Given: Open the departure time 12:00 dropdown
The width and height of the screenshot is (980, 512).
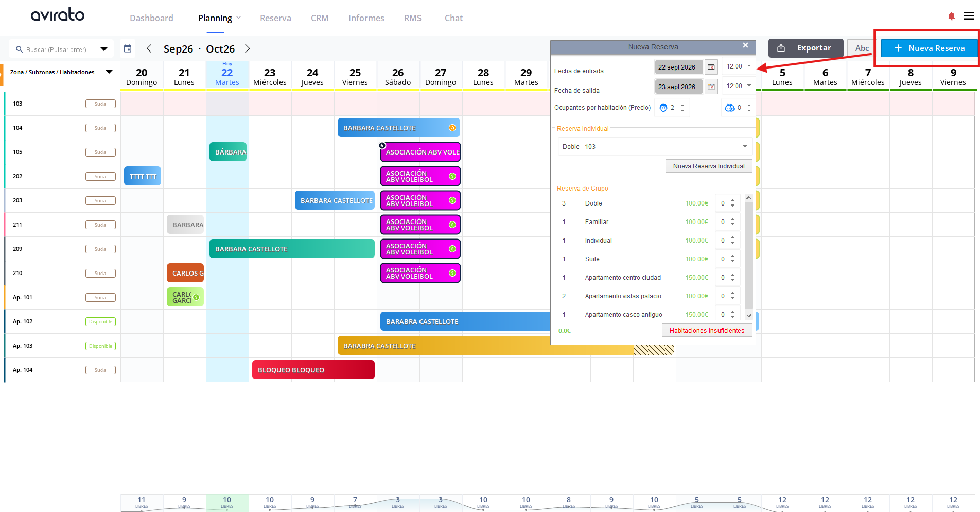Looking at the screenshot, I should point(738,86).
